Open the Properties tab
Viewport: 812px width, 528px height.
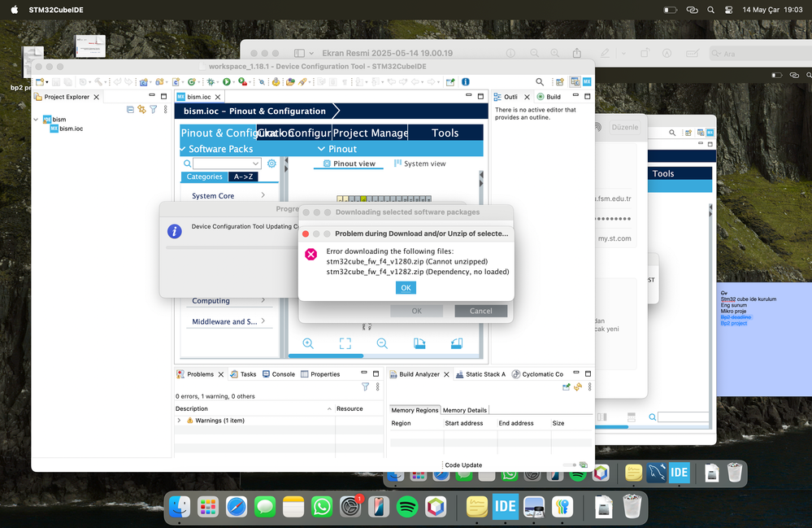pyautogui.click(x=320, y=374)
